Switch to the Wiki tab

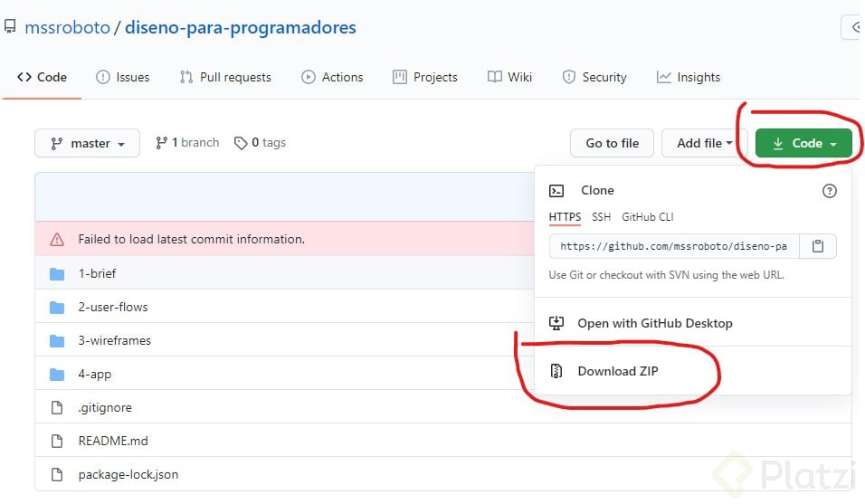pos(509,77)
